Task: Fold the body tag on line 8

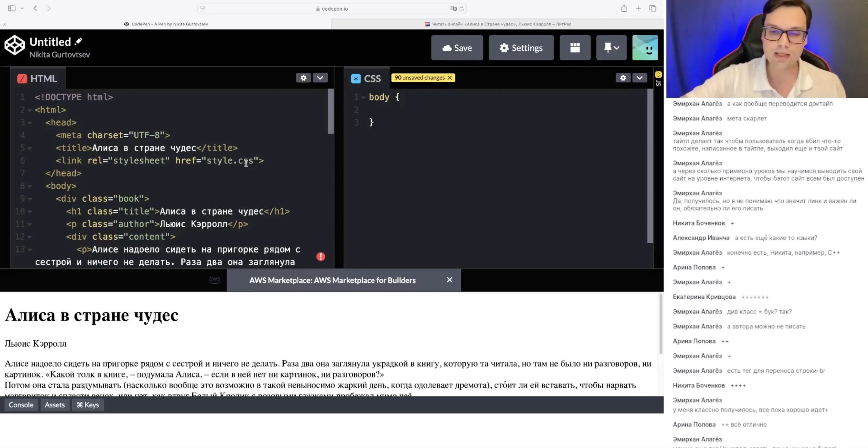Action: point(30,186)
